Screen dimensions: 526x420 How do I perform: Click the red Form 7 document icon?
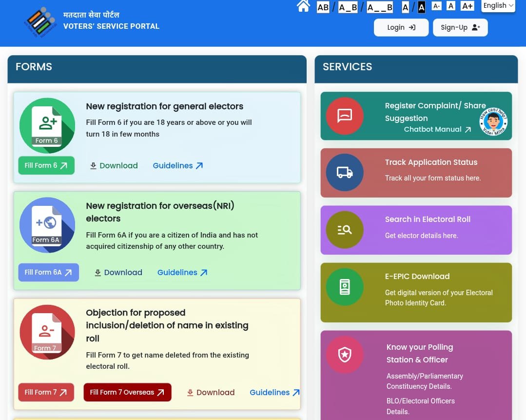tap(47, 332)
